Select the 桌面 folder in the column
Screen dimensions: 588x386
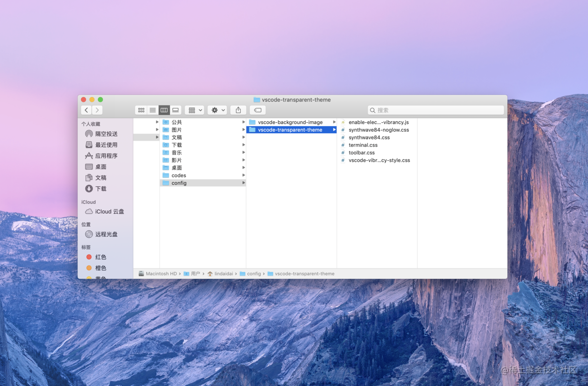203,168
